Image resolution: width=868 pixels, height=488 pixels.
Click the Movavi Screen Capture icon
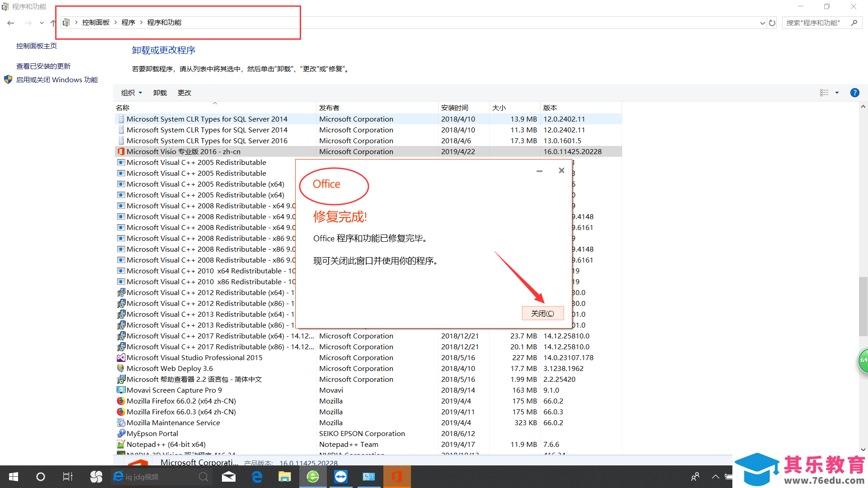[121, 390]
